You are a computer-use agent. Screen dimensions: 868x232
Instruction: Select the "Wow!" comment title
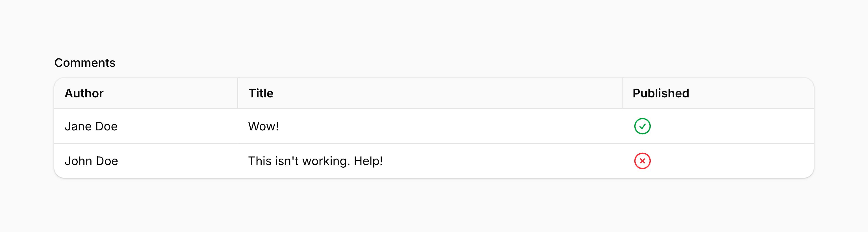pyautogui.click(x=263, y=126)
